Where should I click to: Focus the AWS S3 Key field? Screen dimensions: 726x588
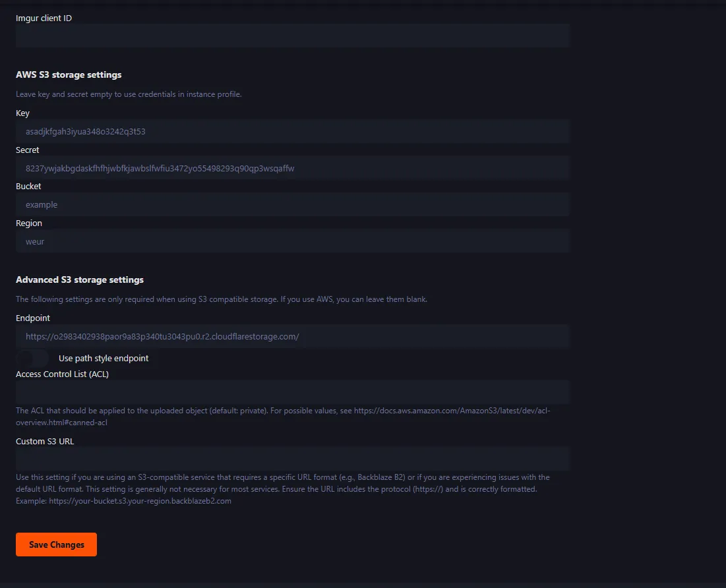tap(292, 131)
